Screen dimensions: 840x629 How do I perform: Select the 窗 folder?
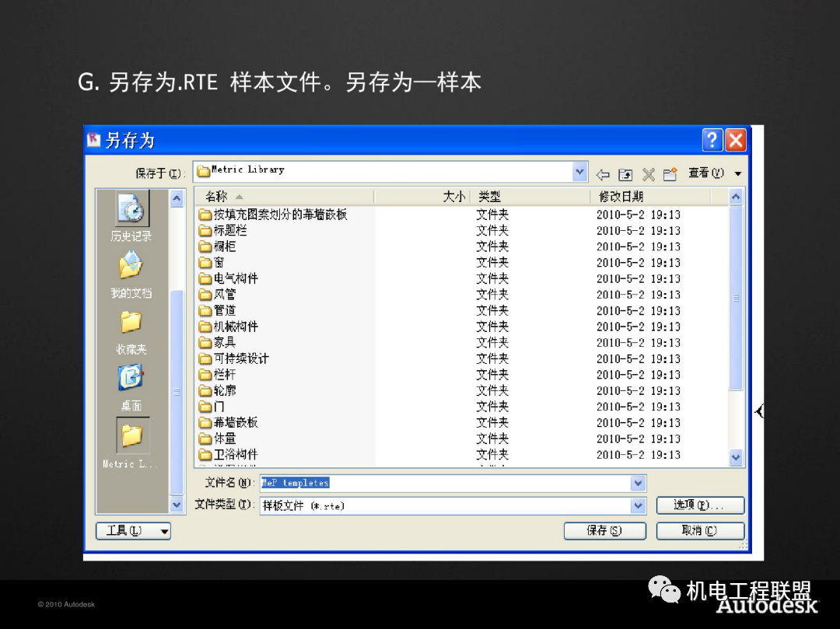(x=212, y=263)
